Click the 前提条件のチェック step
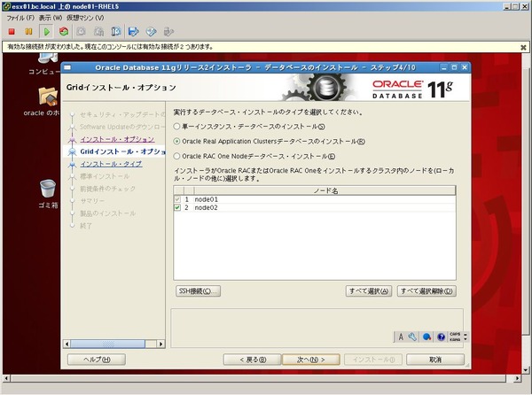This screenshot has height=395, width=532. (x=108, y=189)
